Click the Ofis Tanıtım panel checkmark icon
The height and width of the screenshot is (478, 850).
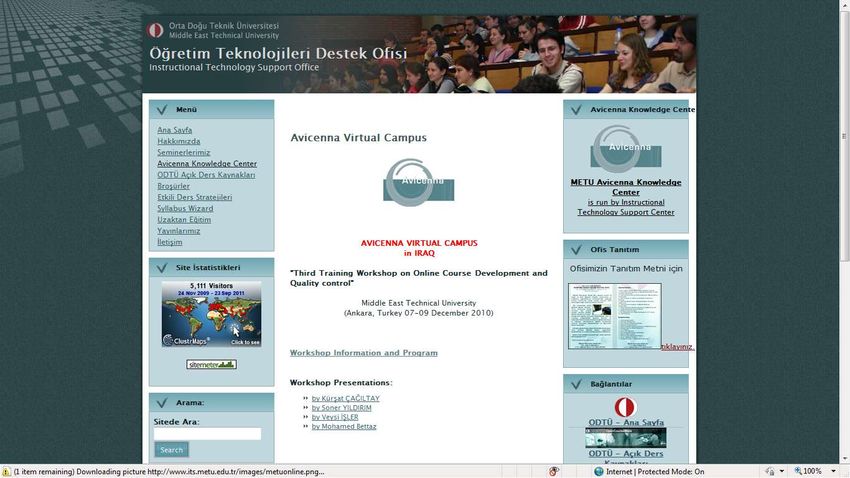coord(576,250)
